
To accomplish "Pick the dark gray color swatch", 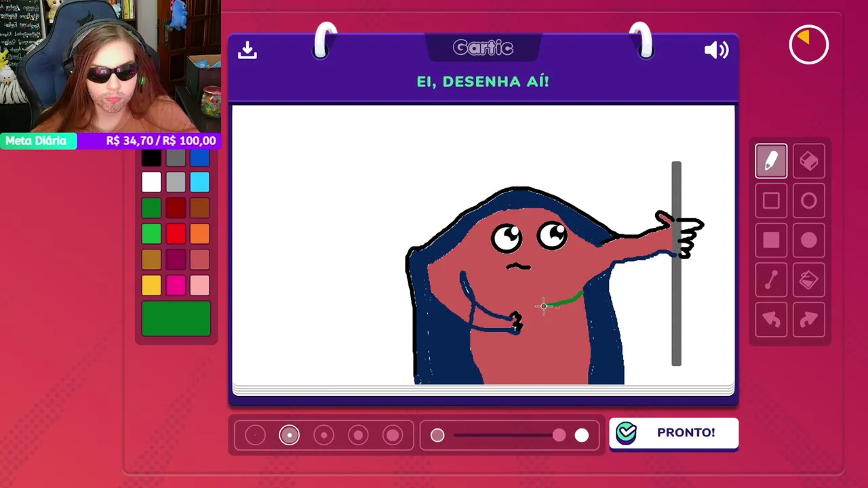I will (176, 158).
